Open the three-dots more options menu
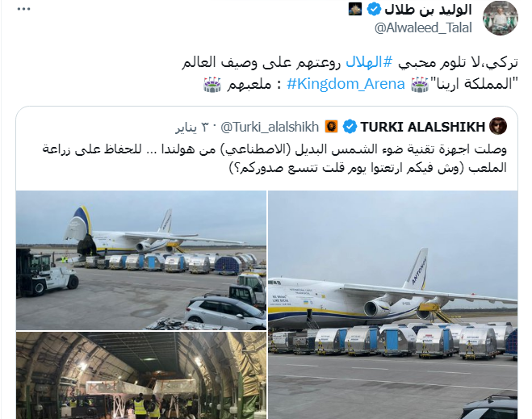This screenshot has height=419, width=532. (x=23, y=9)
